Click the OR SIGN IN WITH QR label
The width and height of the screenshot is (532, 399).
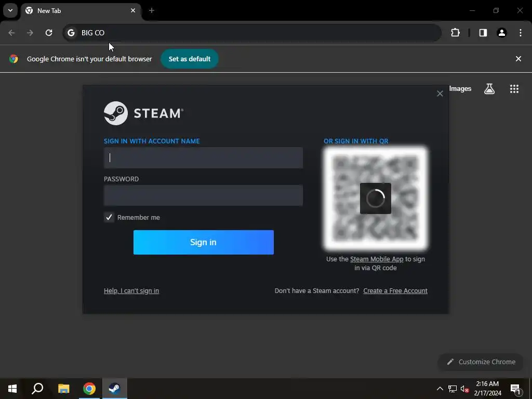click(356, 141)
